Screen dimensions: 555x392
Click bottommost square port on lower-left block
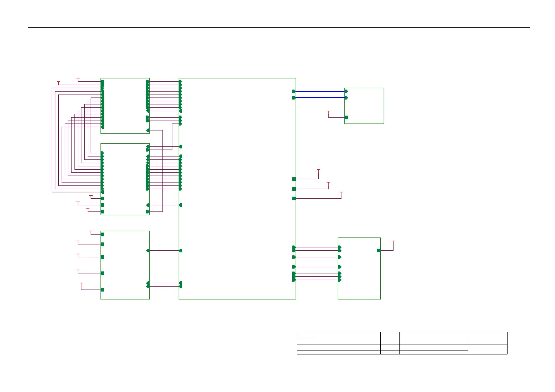click(102, 290)
